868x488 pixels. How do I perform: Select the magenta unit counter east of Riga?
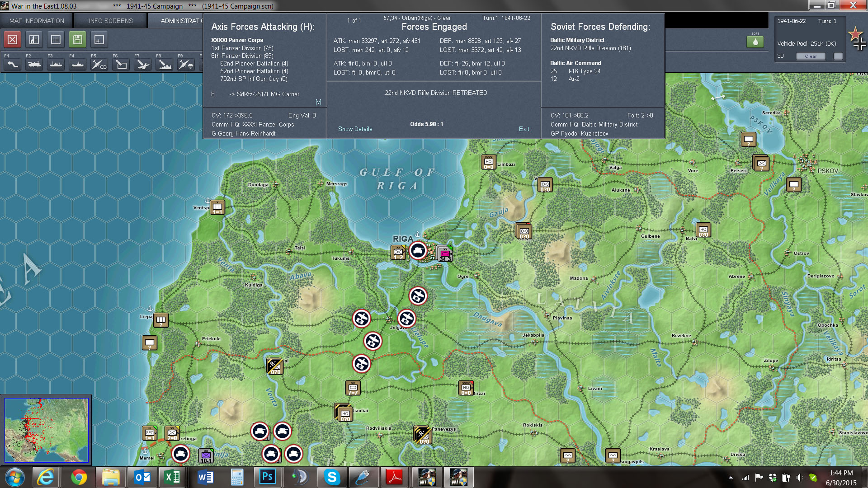tap(445, 254)
